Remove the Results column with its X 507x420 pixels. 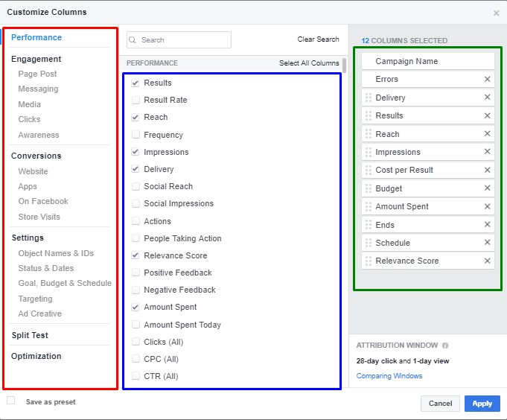point(488,115)
